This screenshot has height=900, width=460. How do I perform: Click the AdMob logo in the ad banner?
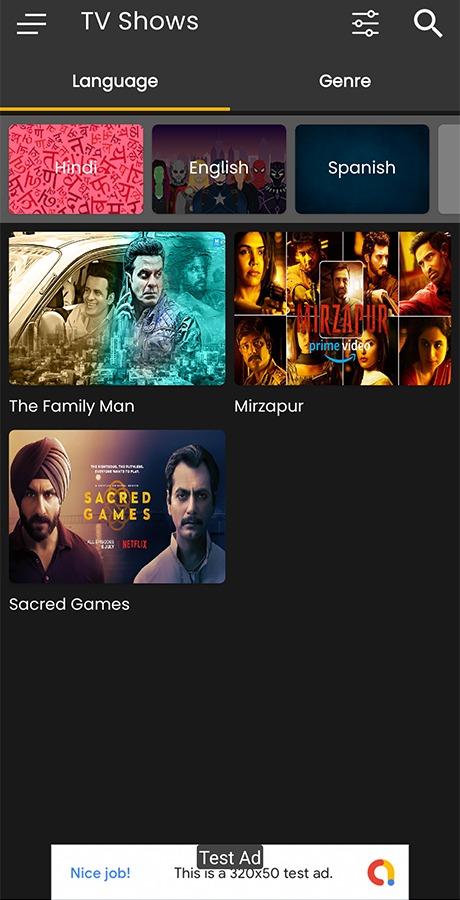click(x=381, y=873)
